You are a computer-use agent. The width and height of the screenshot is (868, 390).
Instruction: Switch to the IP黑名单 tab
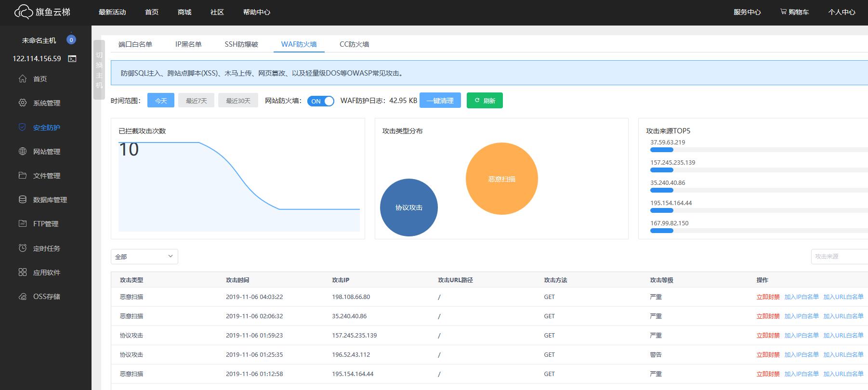click(188, 44)
